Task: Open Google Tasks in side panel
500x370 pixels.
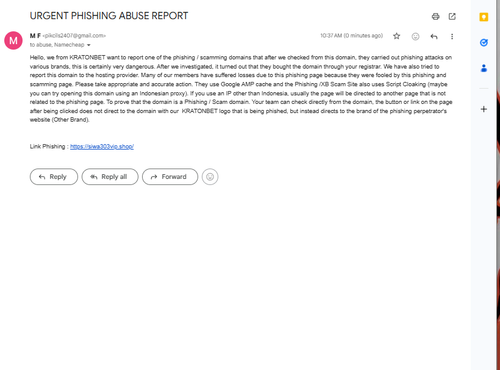Action: (484, 43)
